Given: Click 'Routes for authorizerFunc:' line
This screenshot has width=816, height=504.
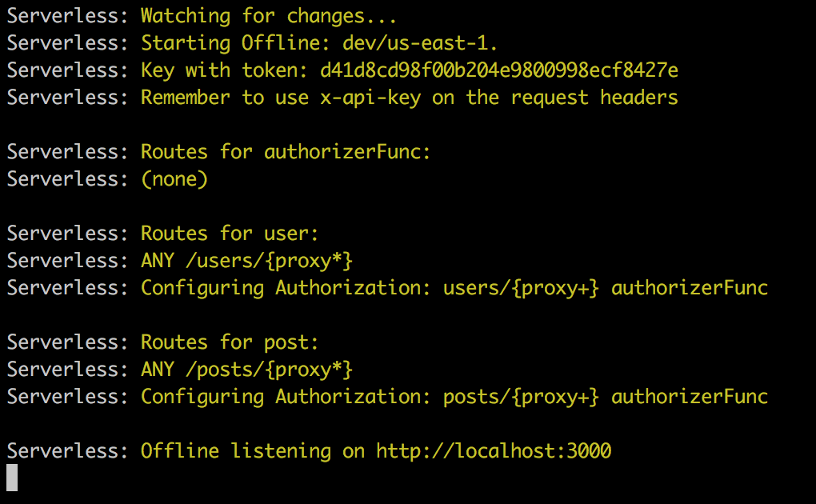Looking at the screenshot, I should tap(286, 152).
